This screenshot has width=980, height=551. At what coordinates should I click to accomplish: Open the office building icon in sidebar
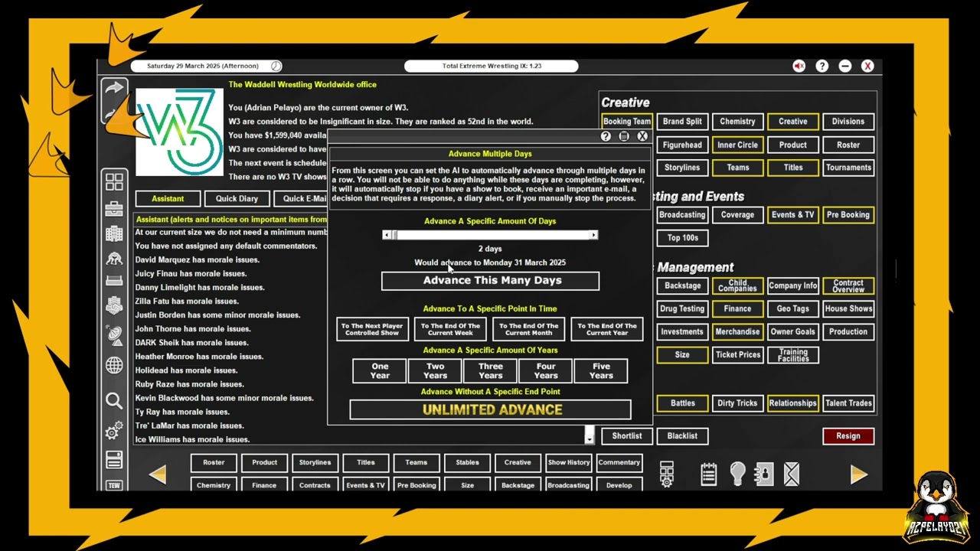(114, 233)
